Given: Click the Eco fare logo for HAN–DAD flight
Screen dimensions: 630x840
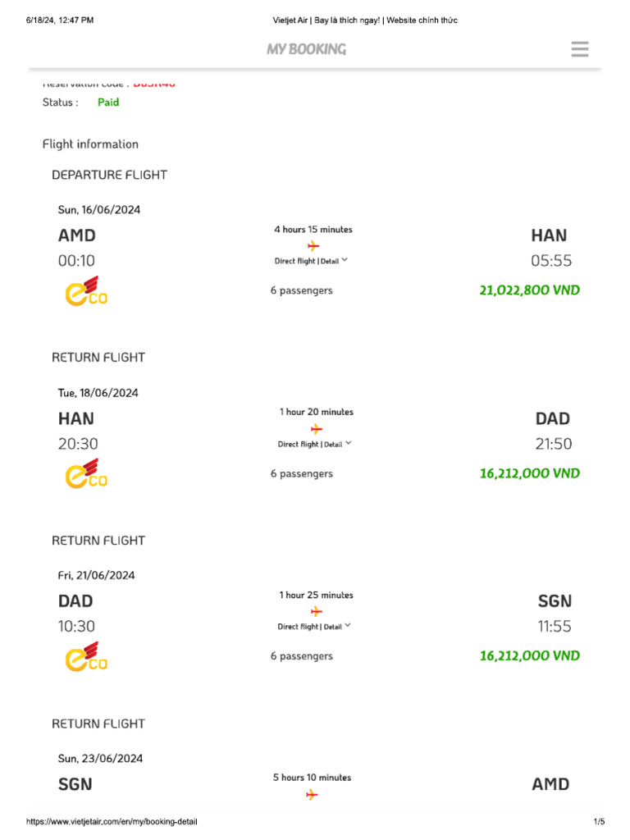Looking at the screenshot, I should click(x=86, y=474).
